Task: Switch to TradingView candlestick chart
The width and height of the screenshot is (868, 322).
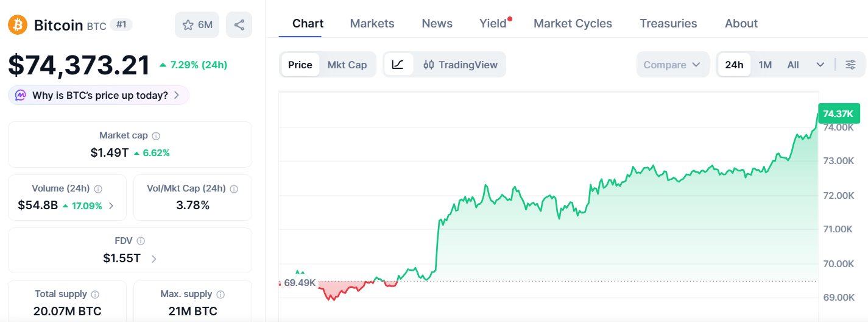Action: click(460, 65)
